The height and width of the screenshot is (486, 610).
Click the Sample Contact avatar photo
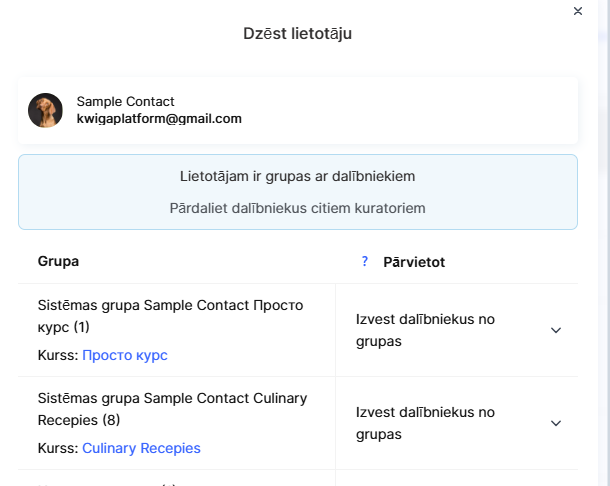(x=45, y=110)
